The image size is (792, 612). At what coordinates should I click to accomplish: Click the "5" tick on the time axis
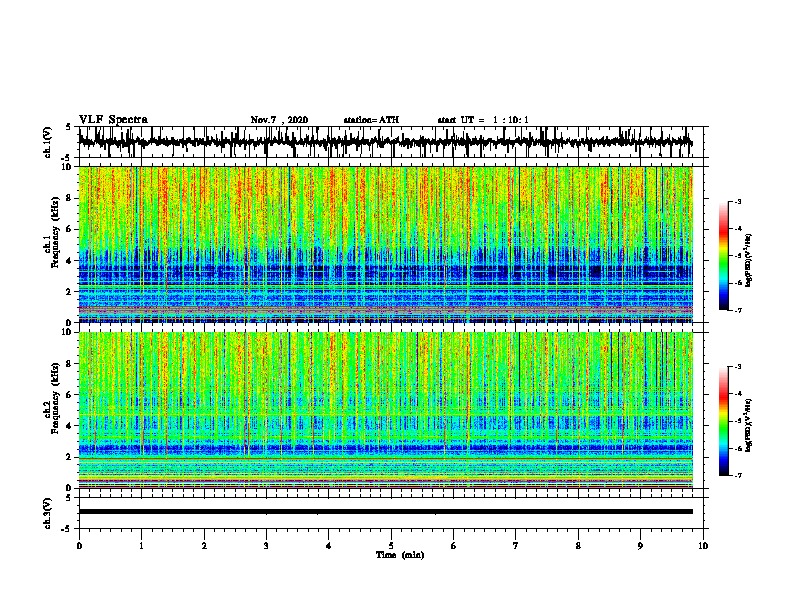point(391,546)
